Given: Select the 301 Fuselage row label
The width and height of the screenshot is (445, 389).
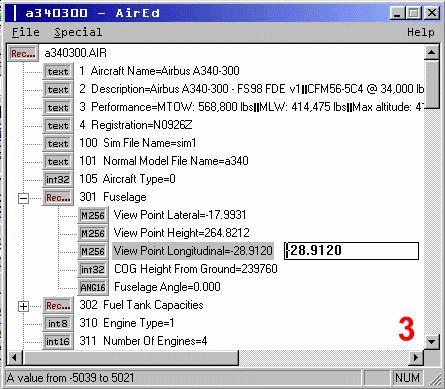Looking at the screenshot, I should click(113, 197).
